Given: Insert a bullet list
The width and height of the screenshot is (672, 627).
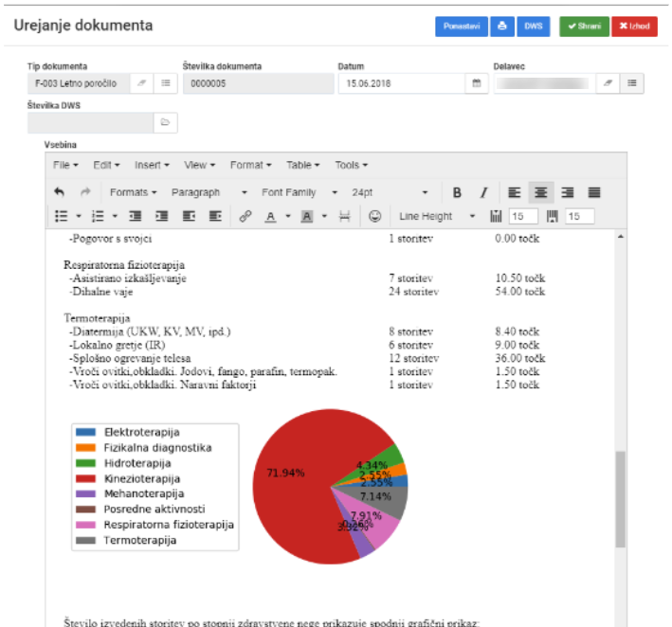Looking at the screenshot, I should [62, 216].
